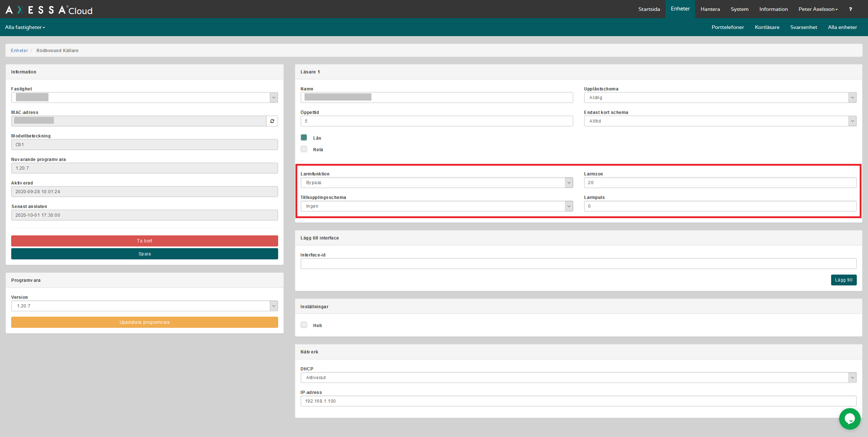Toggle the Lås checkbox
This screenshot has width=868, height=437.
304,137
